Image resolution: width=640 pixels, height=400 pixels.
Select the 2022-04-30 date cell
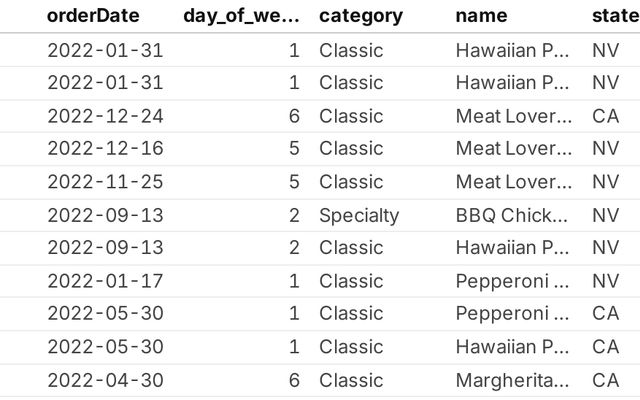[x=105, y=380]
